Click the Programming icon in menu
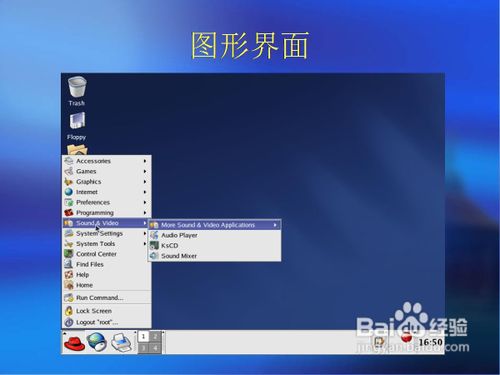Screen dimensions: 500x375 coord(69,213)
